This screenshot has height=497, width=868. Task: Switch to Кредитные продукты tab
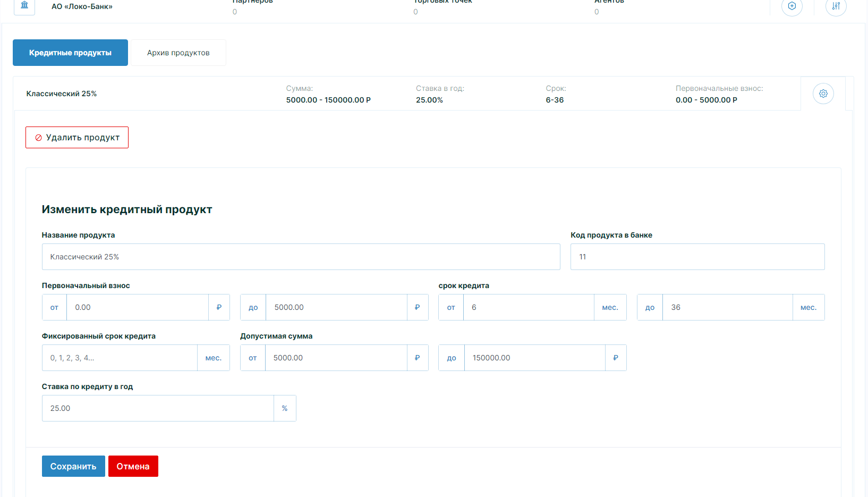pyautogui.click(x=70, y=53)
